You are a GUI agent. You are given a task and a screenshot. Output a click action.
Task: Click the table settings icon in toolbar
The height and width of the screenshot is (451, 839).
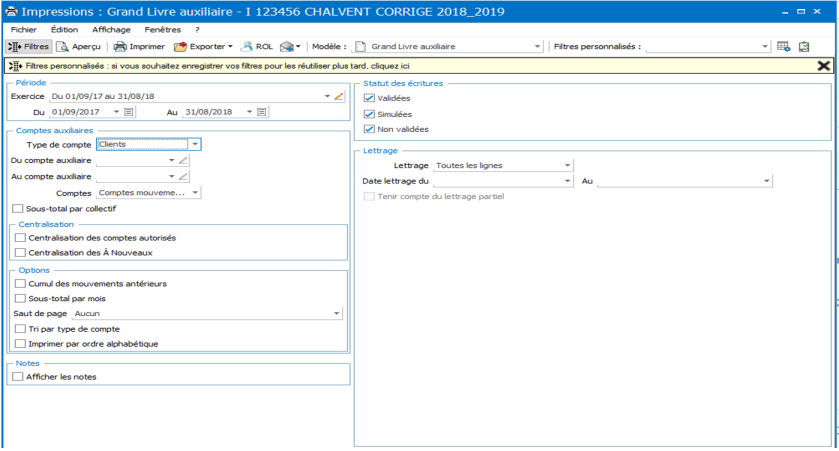pyautogui.click(x=783, y=47)
